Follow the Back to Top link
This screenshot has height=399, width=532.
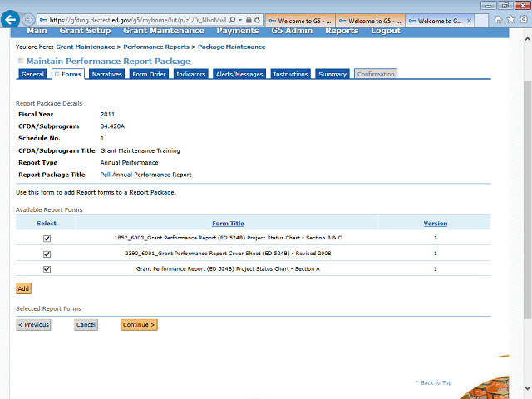tap(433, 382)
